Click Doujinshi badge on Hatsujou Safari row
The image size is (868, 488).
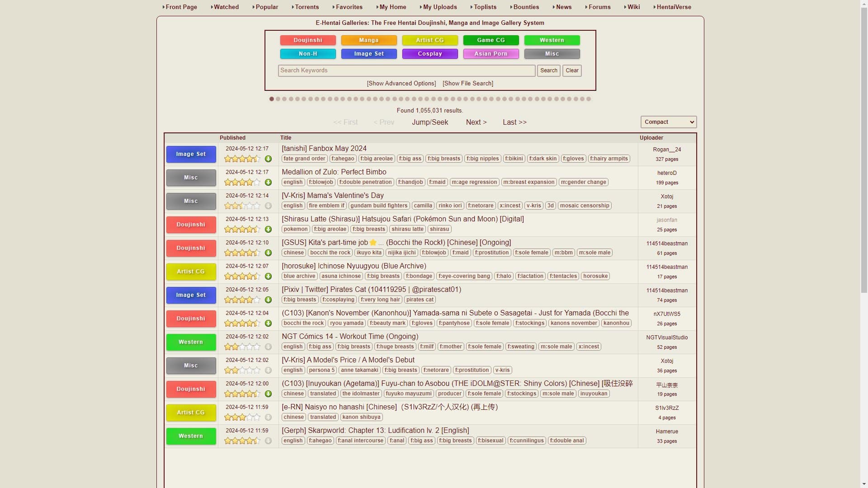191,225
